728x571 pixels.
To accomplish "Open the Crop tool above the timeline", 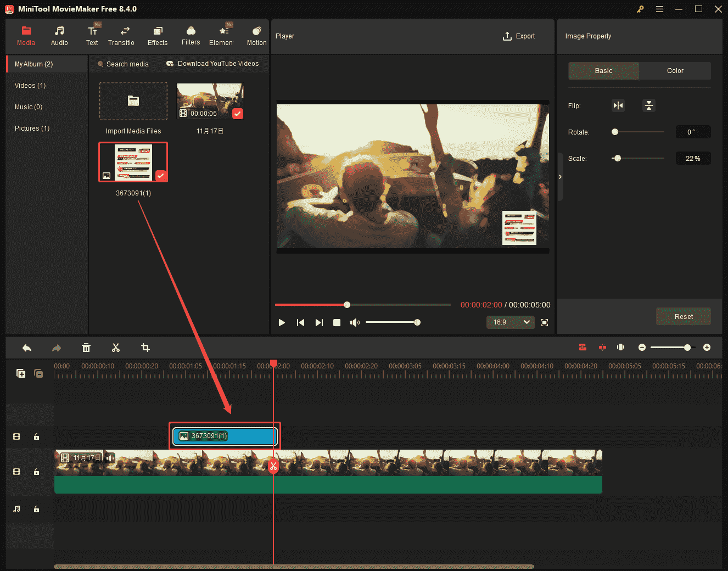I will [x=145, y=348].
